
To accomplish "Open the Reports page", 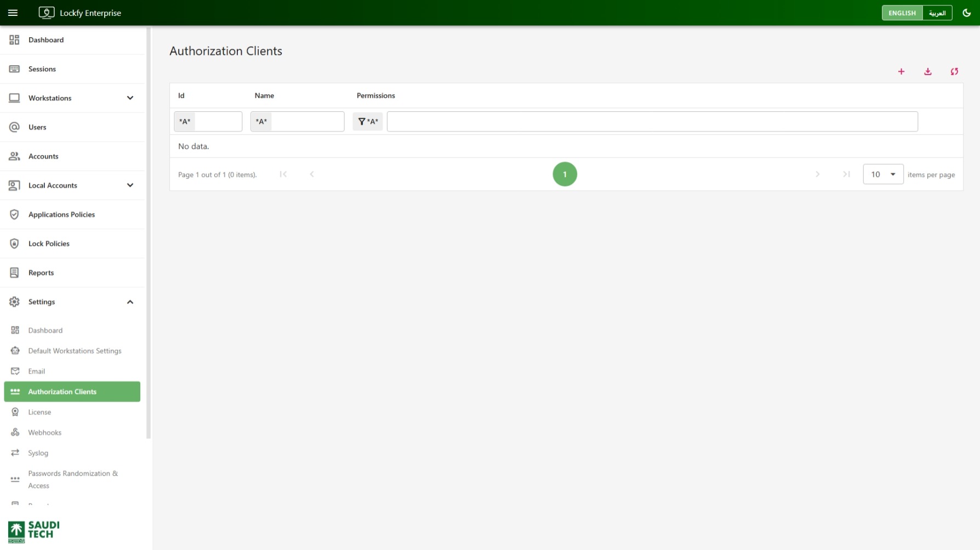I will click(72, 272).
